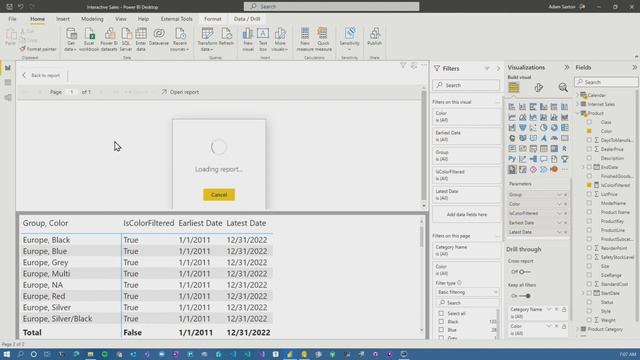This screenshot has height=360, width=640.
Task: Insert a New visual
Action: click(x=248, y=40)
